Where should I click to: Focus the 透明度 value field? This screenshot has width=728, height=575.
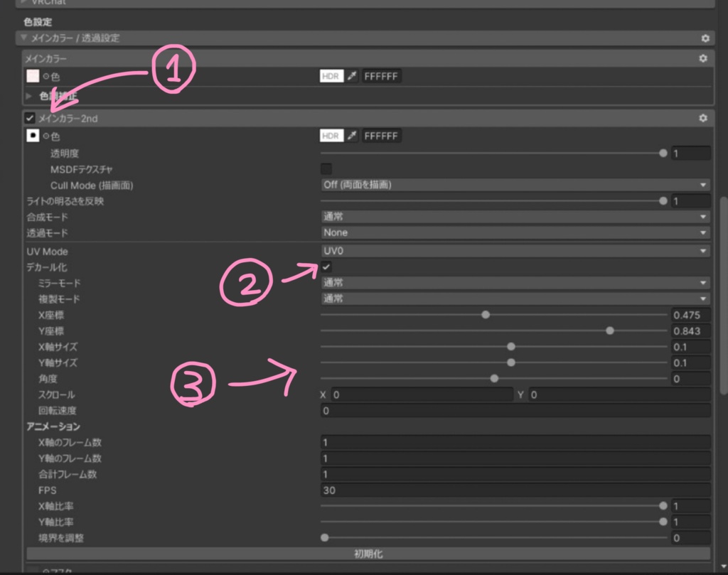point(691,153)
